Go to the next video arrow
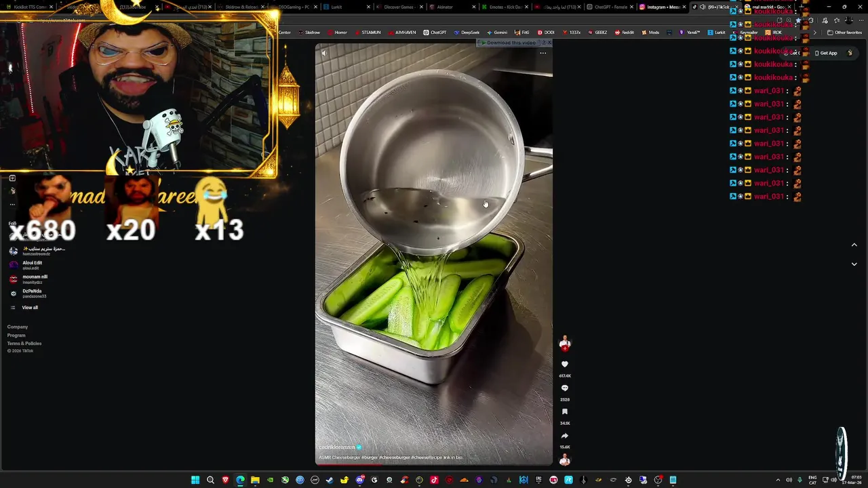 click(x=854, y=264)
